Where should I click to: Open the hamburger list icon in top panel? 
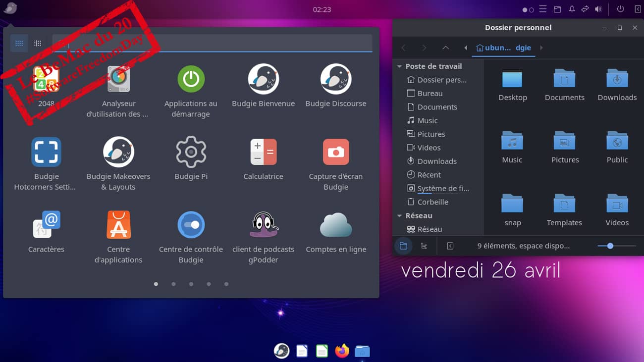[x=543, y=9]
